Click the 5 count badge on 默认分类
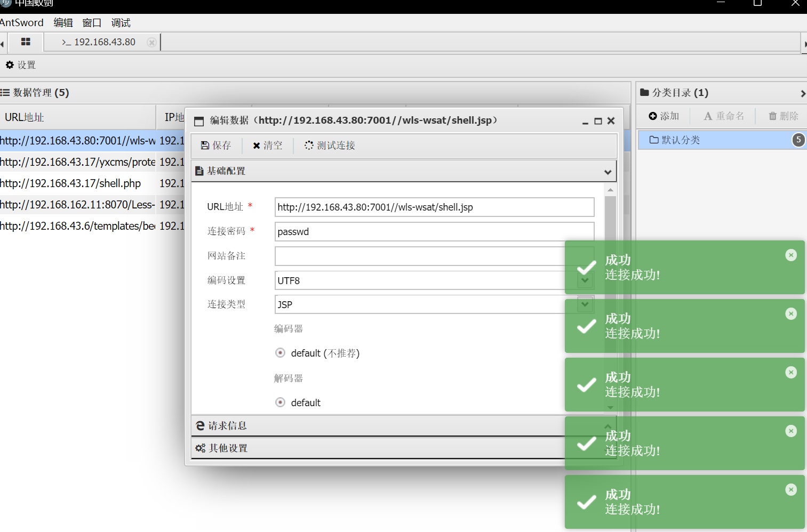This screenshot has height=532, width=807. (798, 140)
